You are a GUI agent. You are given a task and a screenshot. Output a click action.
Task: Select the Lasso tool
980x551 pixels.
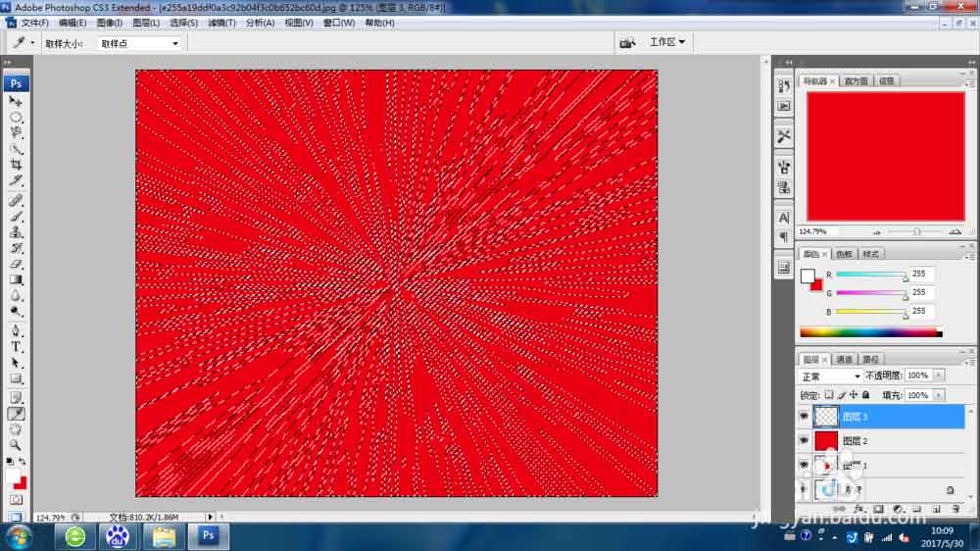[16, 132]
